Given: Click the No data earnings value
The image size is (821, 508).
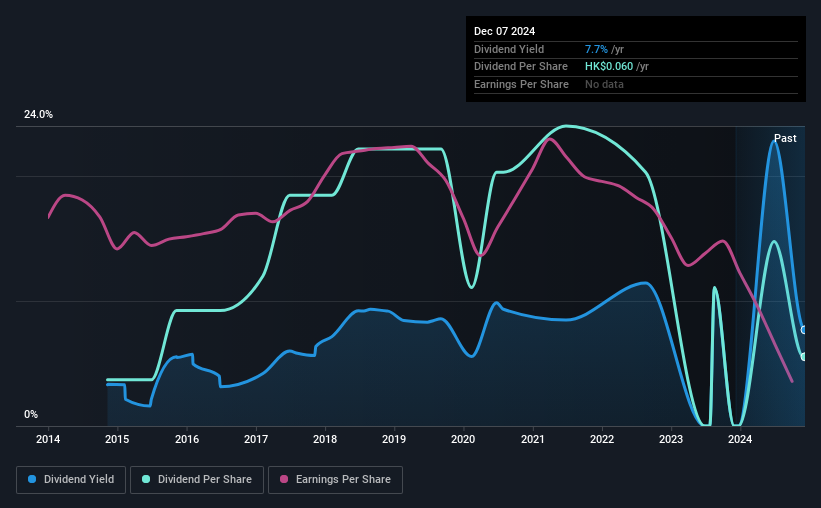Looking at the screenshot, I should [x=604, y=84].
